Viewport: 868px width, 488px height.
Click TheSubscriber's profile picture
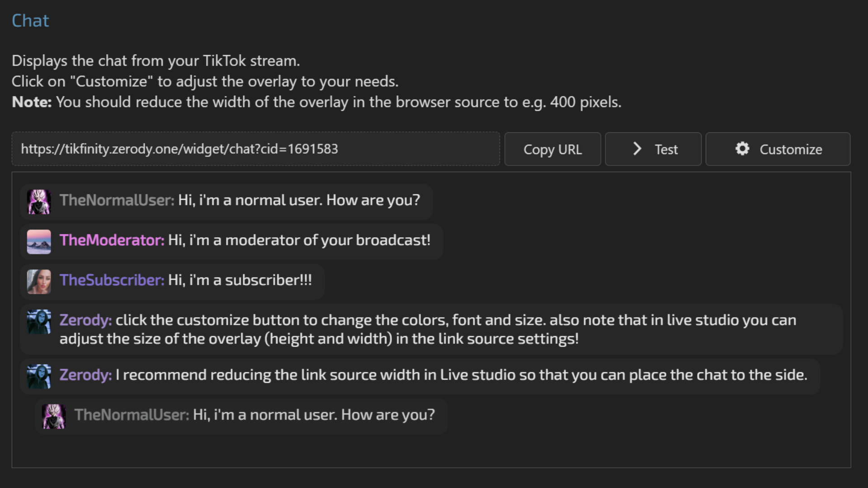tap(39, 281)
